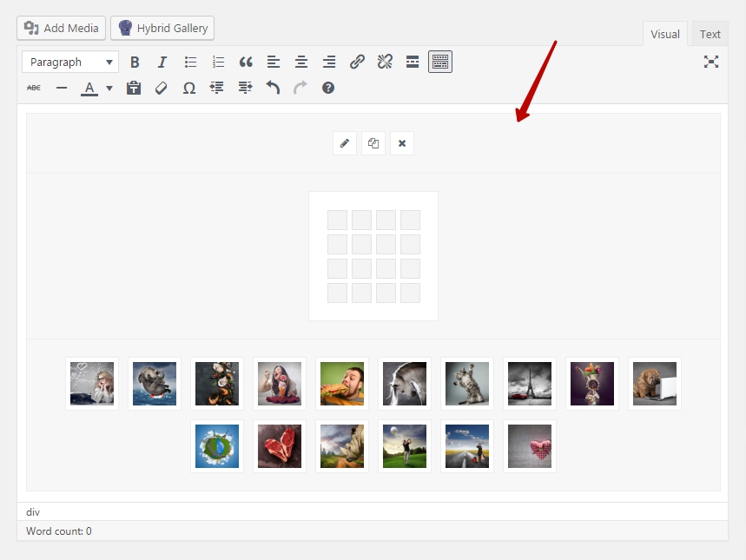This screenshot has width=746, height=560.
Task: Select the man eating sandwich thumbnail
Action: click(342, 384)
